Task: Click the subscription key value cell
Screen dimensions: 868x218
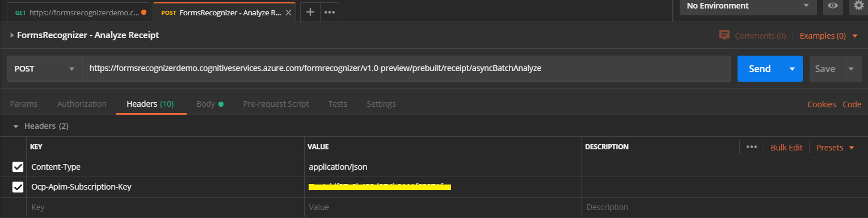Action: point(443,187)
